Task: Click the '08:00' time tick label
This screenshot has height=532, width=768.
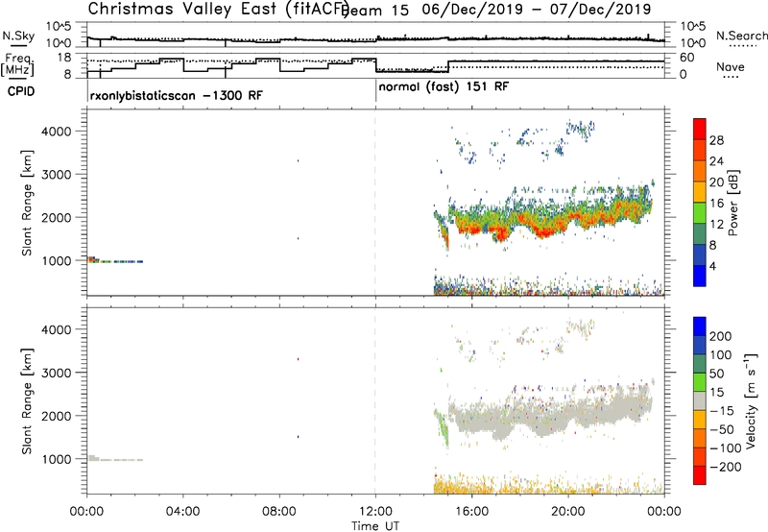Action: [279, 512]
